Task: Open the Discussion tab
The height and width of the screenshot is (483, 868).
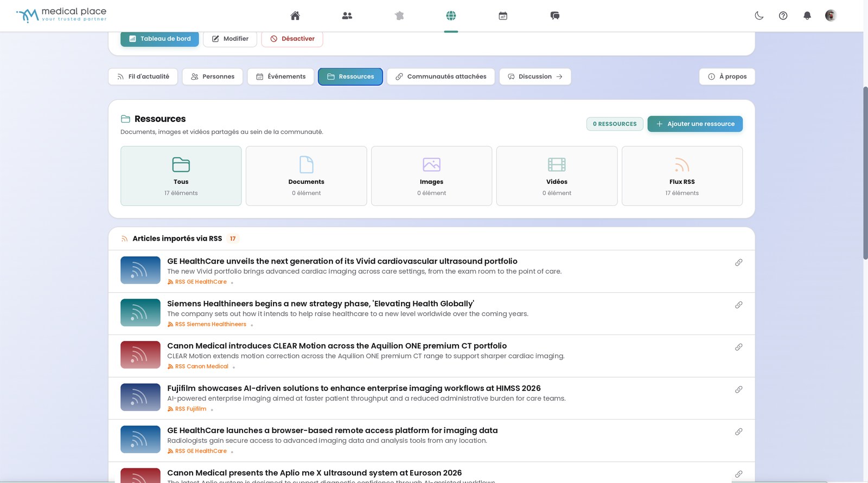Action: tap(535, 76)
